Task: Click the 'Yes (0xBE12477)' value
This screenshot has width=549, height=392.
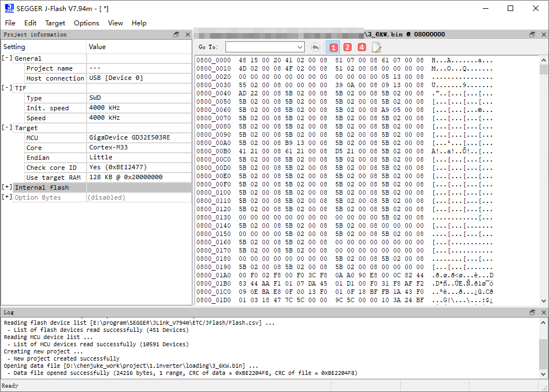Action: 118,167
